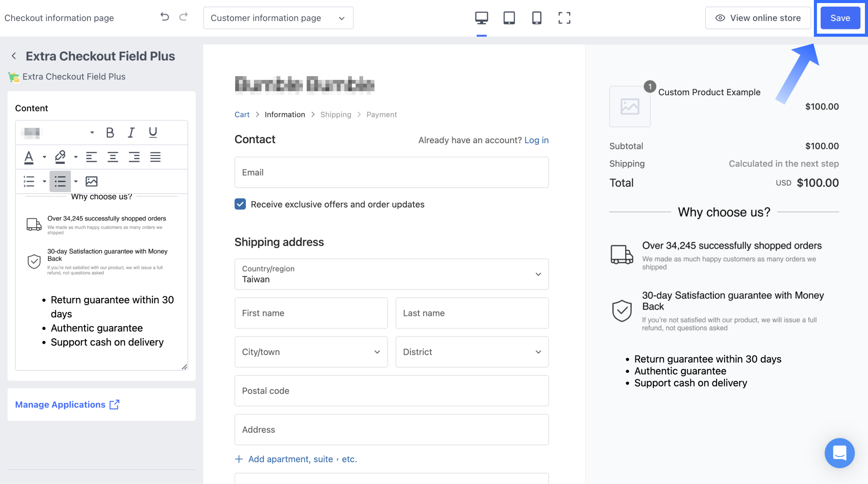868x484 pixels.
Task: Expand Country/region Taiwan selector
Action: tap(391, 274)
